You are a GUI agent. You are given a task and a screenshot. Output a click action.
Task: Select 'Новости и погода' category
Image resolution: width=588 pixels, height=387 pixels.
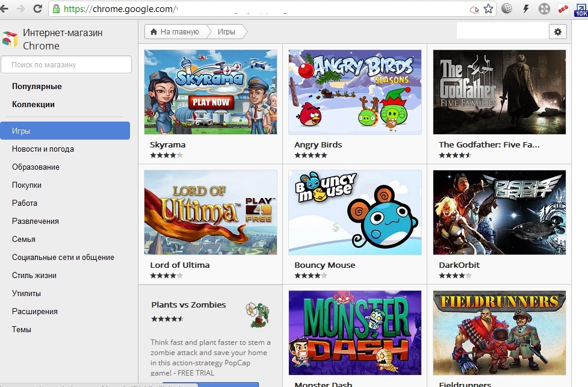click(43, 149)
